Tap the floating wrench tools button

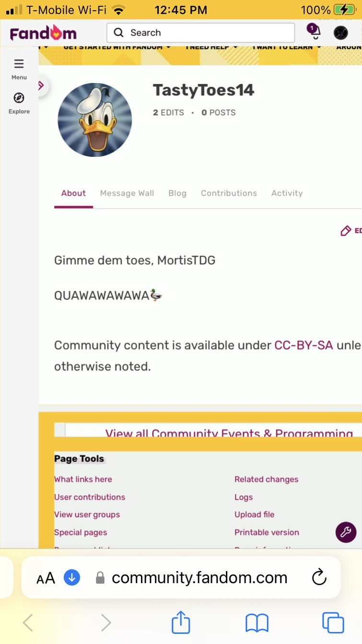(x=346, y=532)
